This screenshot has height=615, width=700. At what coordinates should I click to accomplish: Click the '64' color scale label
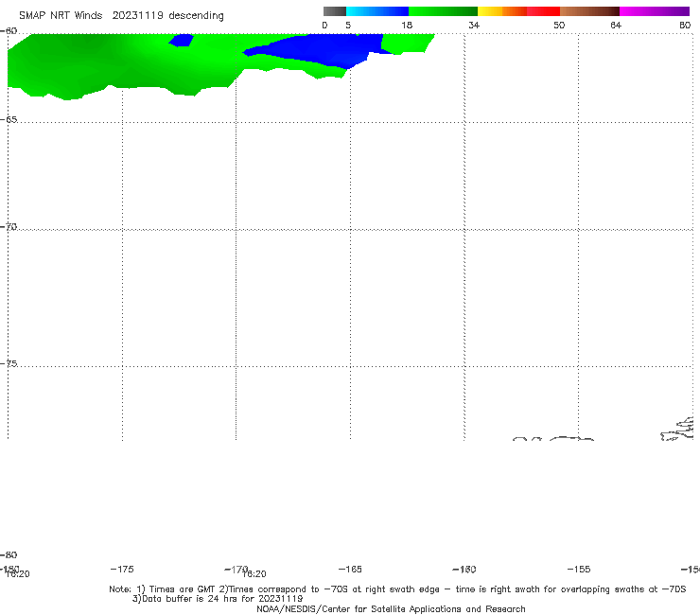[x=616, y=25]
